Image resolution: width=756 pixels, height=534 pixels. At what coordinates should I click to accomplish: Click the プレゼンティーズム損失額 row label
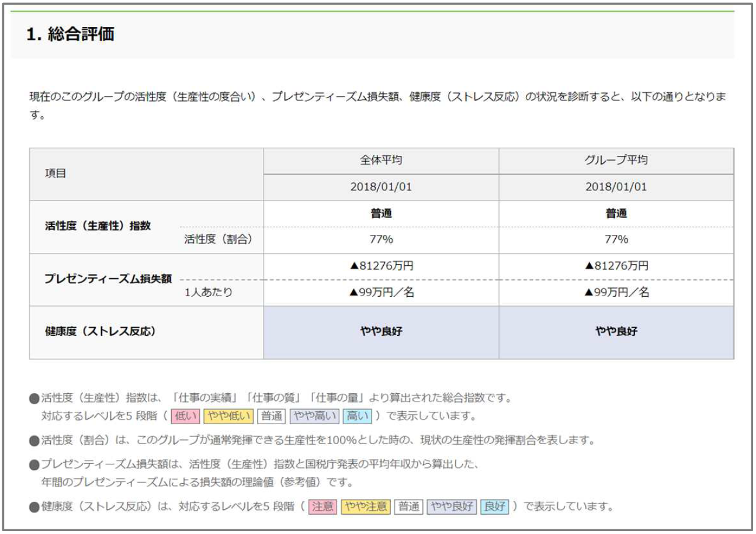coord(108,279)
